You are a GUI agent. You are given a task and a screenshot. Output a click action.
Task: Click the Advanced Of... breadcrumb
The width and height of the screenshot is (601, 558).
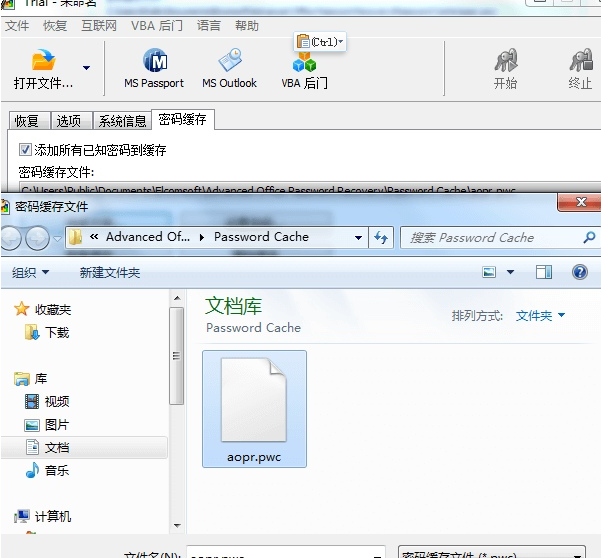(x=148, y=237)
